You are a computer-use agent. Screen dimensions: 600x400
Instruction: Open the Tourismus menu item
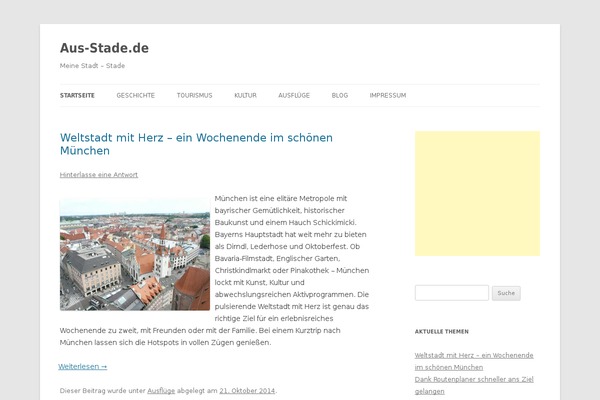coord(194,95)
